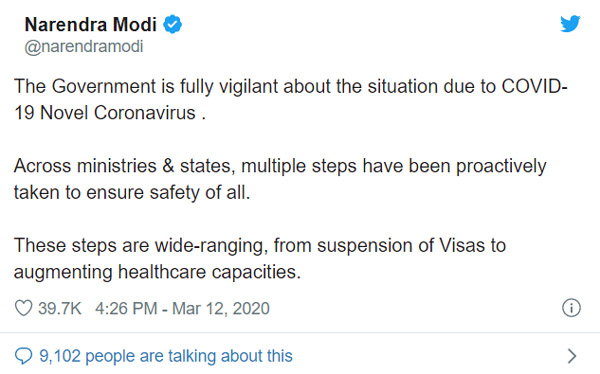Click the word "proactively" in the tweet
This screenshot has height=374, width=600.
(501, 167)
